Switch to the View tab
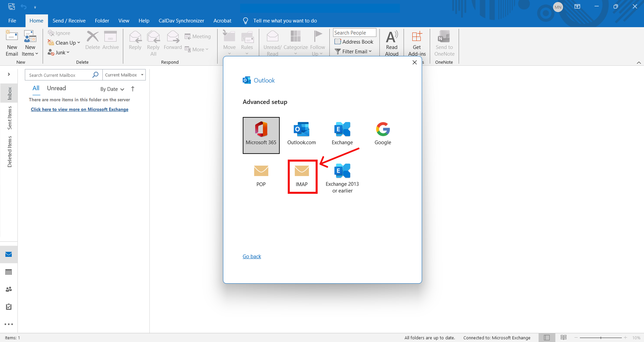644x342 pixels. coord(124,21)
